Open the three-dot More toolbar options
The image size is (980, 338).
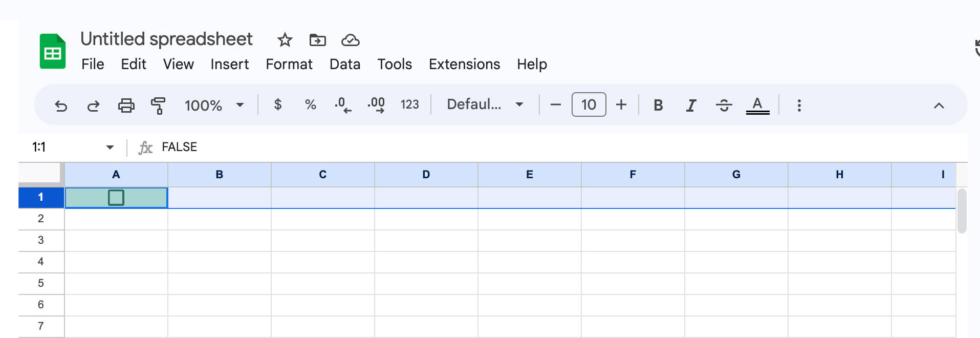pos(799,105)
